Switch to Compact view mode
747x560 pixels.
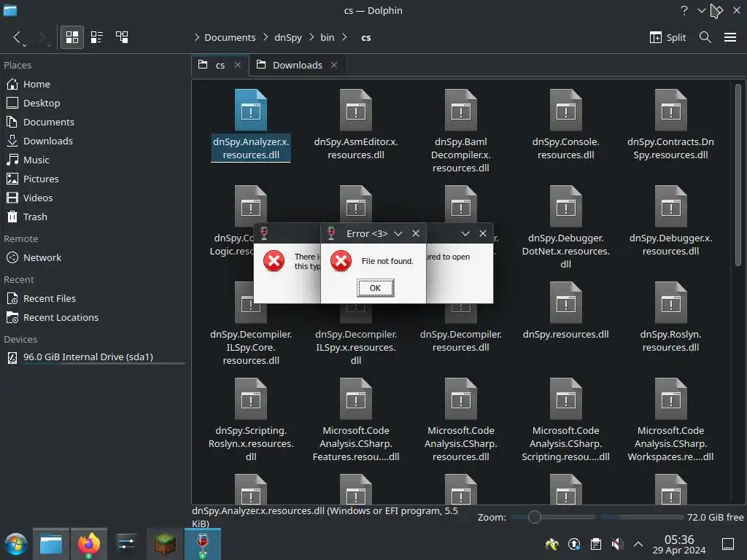tap(97, 37)
